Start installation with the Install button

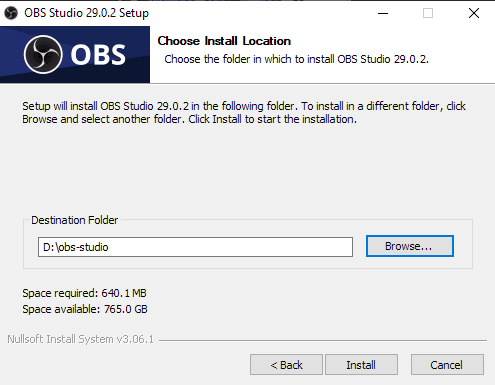361,365
